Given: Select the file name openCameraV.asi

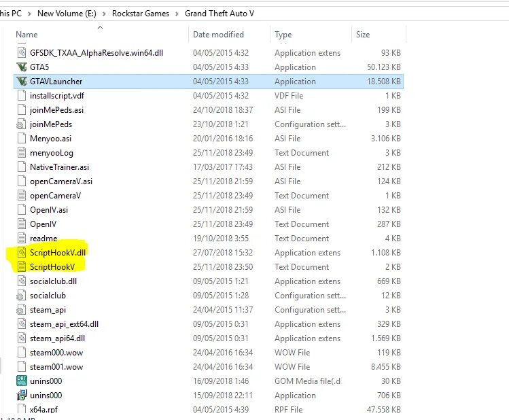Looking at the screenshot, I should click(61, 181).
